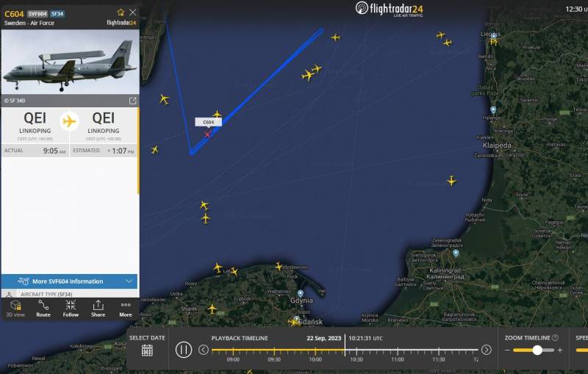Open the 3D view
Image resolution: width=588 pixels, height=374 pixels.
[x=15, y=309]
